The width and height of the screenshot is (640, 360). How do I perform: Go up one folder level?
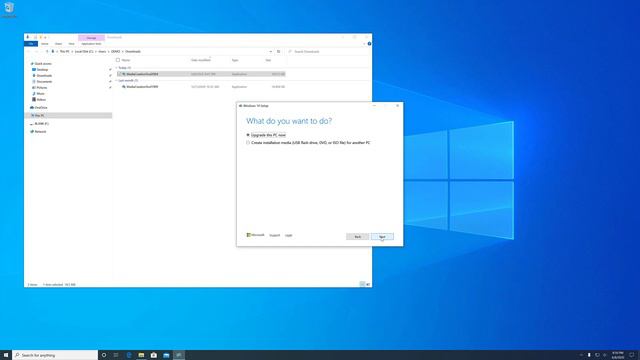click(47, 51)
